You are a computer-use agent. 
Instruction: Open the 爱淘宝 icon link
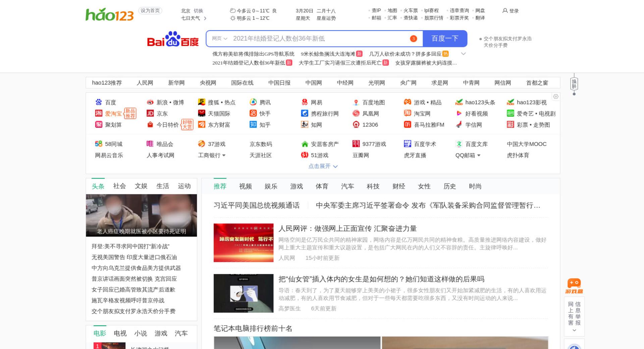click(x=98, y=113)
